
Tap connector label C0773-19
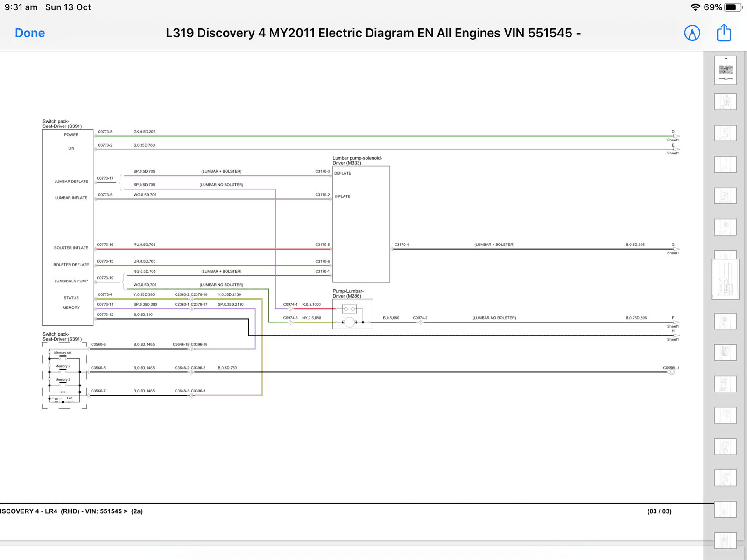point(105,278)
